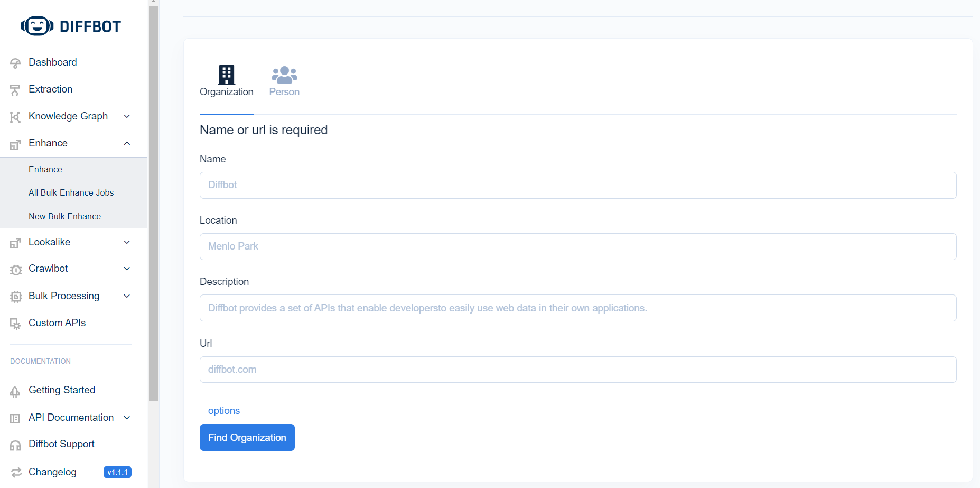980x488 pixels.
Task: Click the Getting Started rocket icon
Action: (15, 391)
